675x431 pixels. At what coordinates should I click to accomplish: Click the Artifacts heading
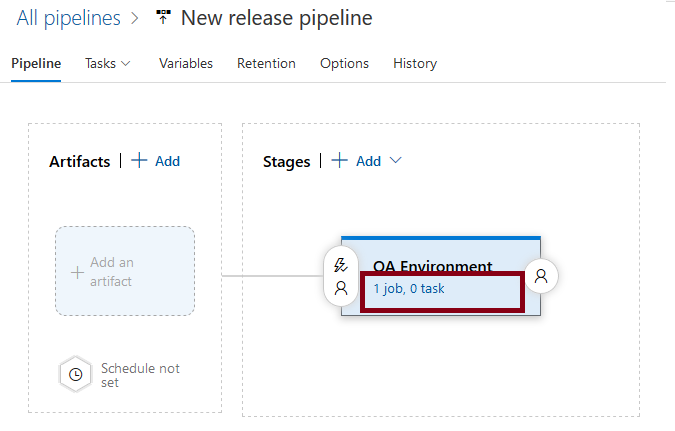[x=80, y=162]
